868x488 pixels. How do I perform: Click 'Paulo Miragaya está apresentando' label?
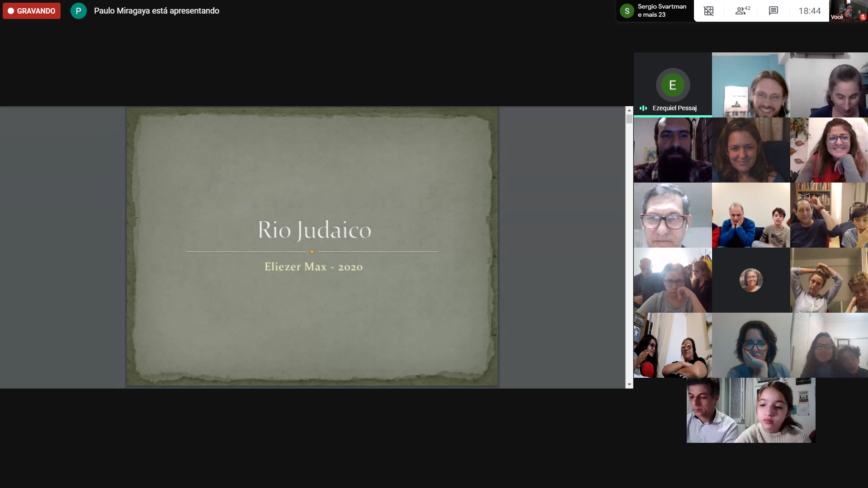156,11
